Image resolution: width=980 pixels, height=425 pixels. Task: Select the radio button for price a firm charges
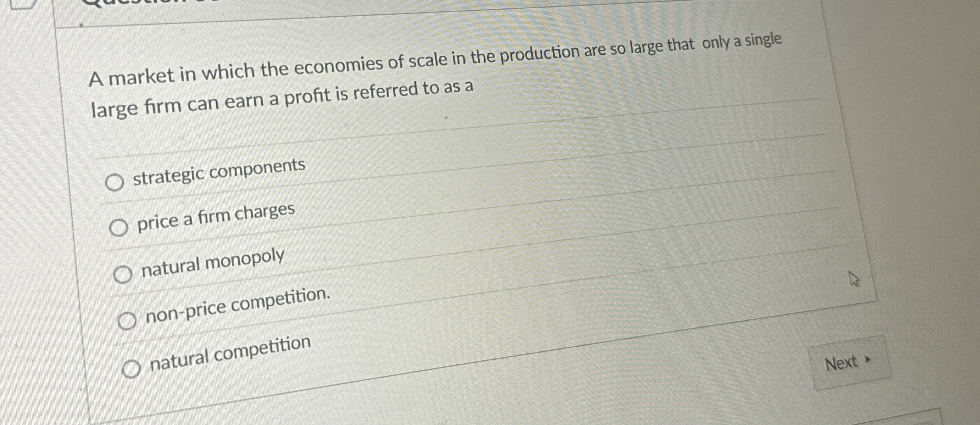119,228
